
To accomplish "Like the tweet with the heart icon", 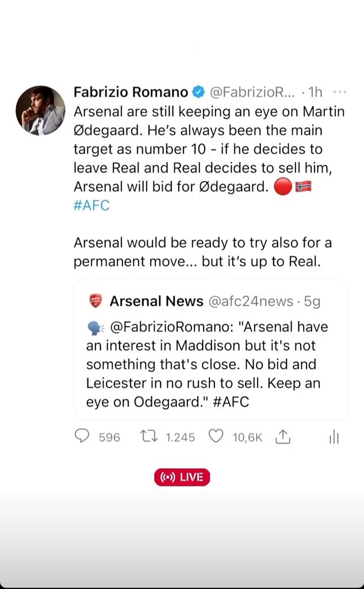I will pyautogui.click(x=216, y=437).
